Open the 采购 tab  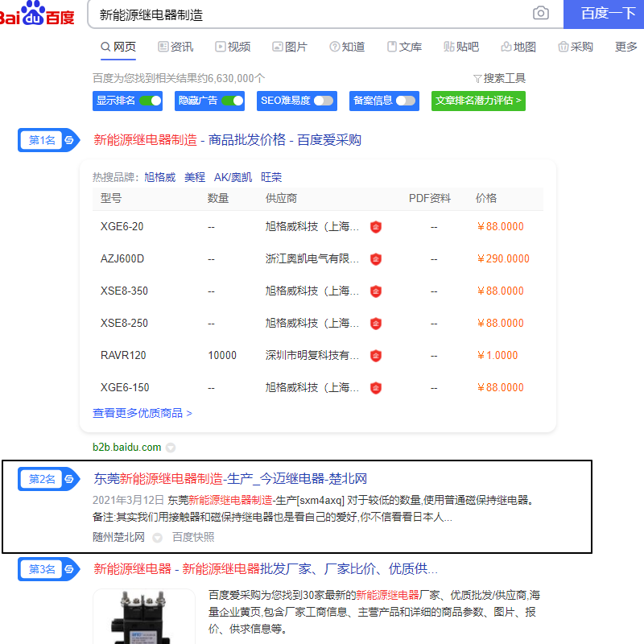point(576,47)
